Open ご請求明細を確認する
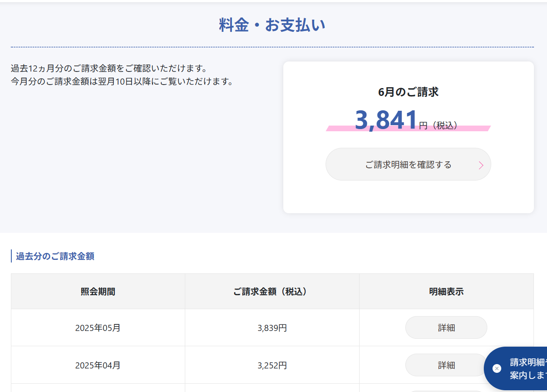 point(408,164)
